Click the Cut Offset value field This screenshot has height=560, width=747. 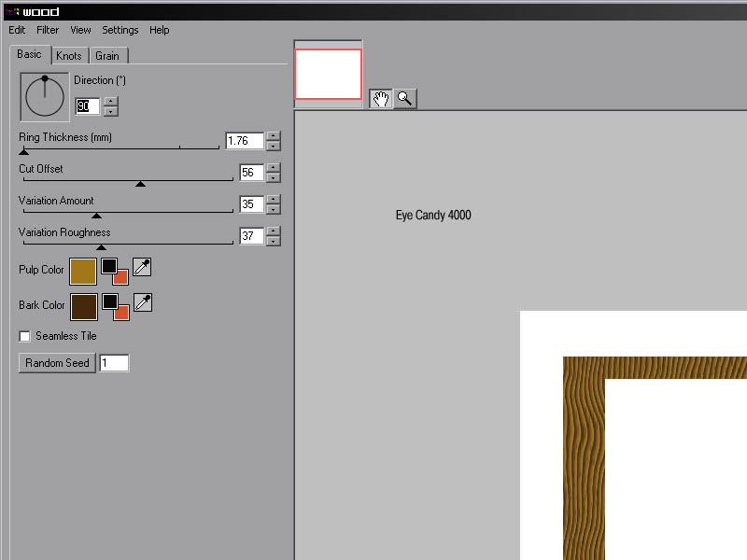coord(251,173)
